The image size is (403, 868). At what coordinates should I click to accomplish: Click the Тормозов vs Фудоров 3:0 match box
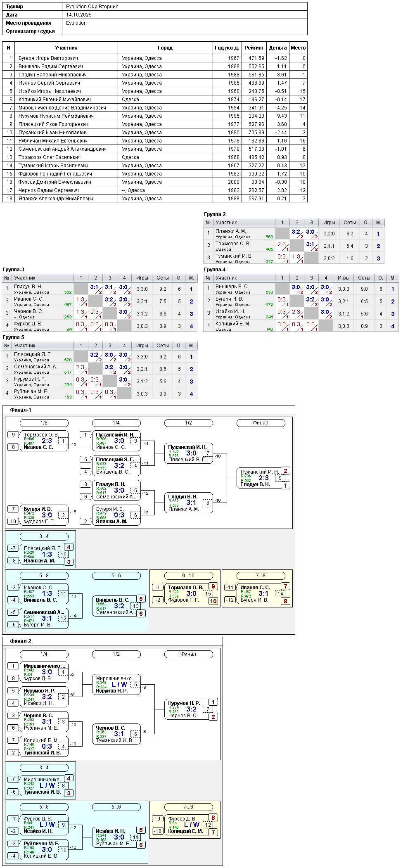(x=189, y=594)
